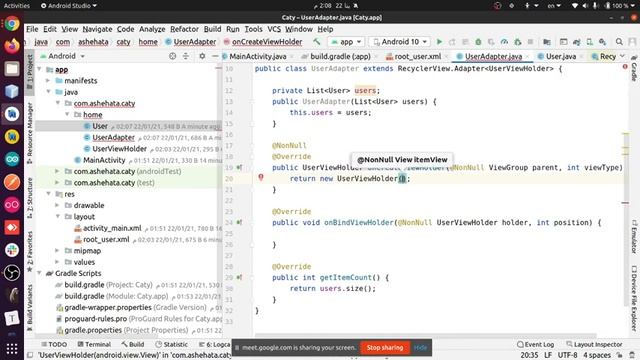Click the red error stripe marker on the right gutter
Viewport: 640px width, 360px height.
(x=625, y=202)
